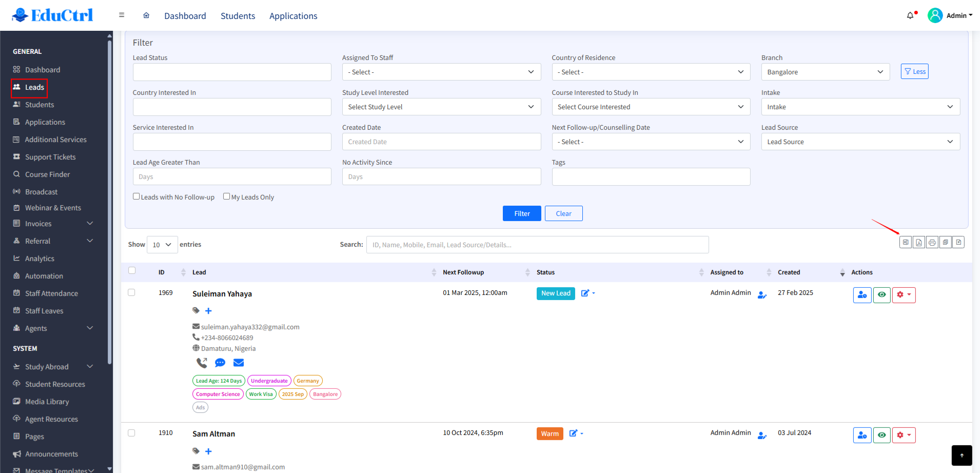Click the call icon for Suleiman Yahaya

pyautogui.click(x=202, y=363)
